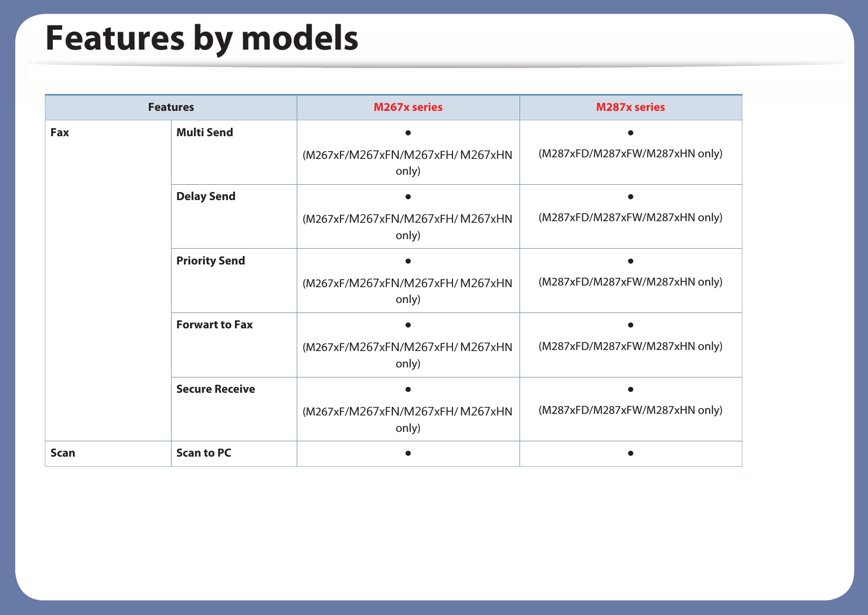The height and width of the screenshot is (615, 868).
Task: Select the 'Features' column header
Action: (171, 107)
